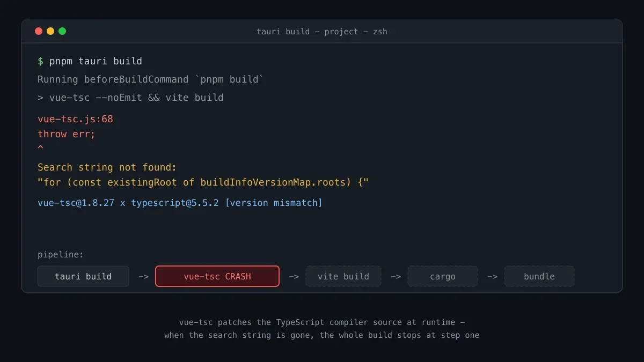Image resolution: width=644 pixels, height=362 pixels.
Task: Click the cargo pipeline box
Action: [x=443, y=276]
